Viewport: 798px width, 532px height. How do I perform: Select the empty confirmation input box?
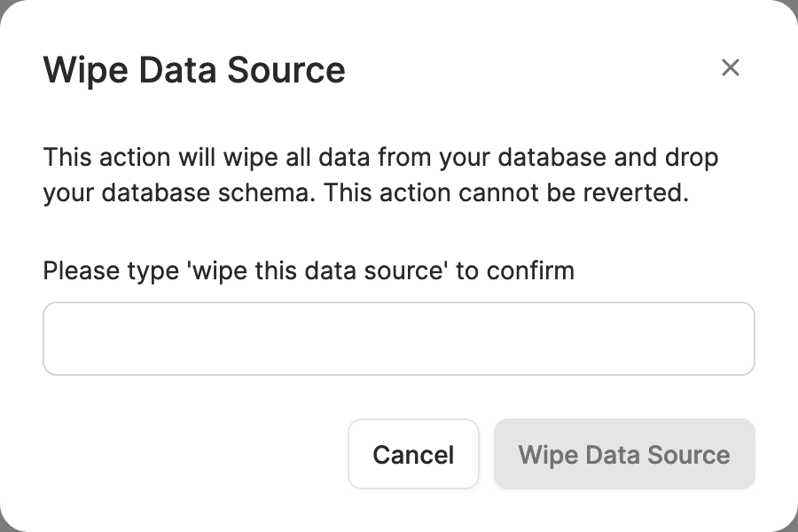point(398,339)
